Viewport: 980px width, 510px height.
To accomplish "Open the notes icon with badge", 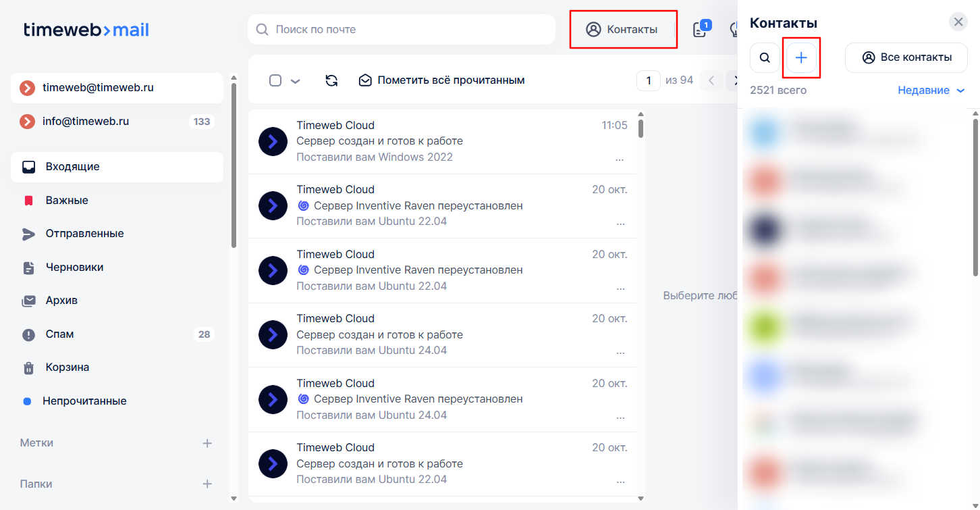I will click(701, 30).
